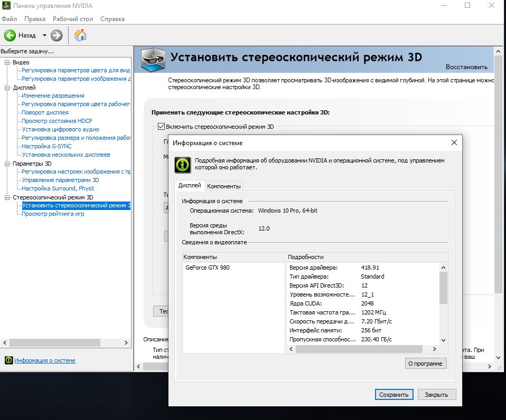Image resolution: width=506 pixels, height=420 pixels.
Task: Maximize the NVIDIA Control Panel window
Action: (467, 5)
